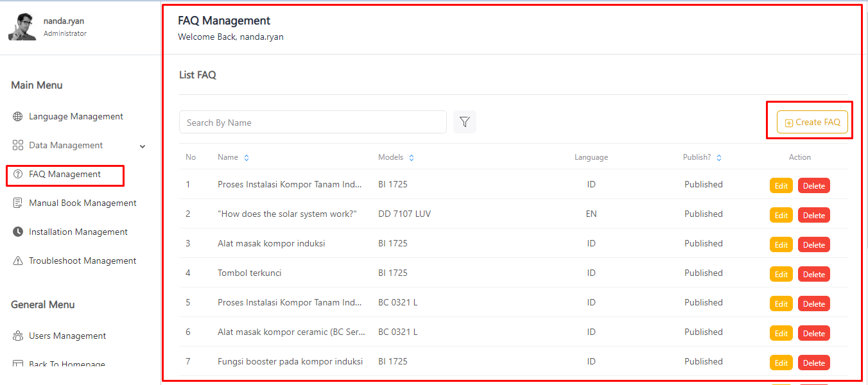Image resolution: width=868 pixels, height=385 pixels.
Task: Sort the table by Publish? column
Action: point(719,158)
